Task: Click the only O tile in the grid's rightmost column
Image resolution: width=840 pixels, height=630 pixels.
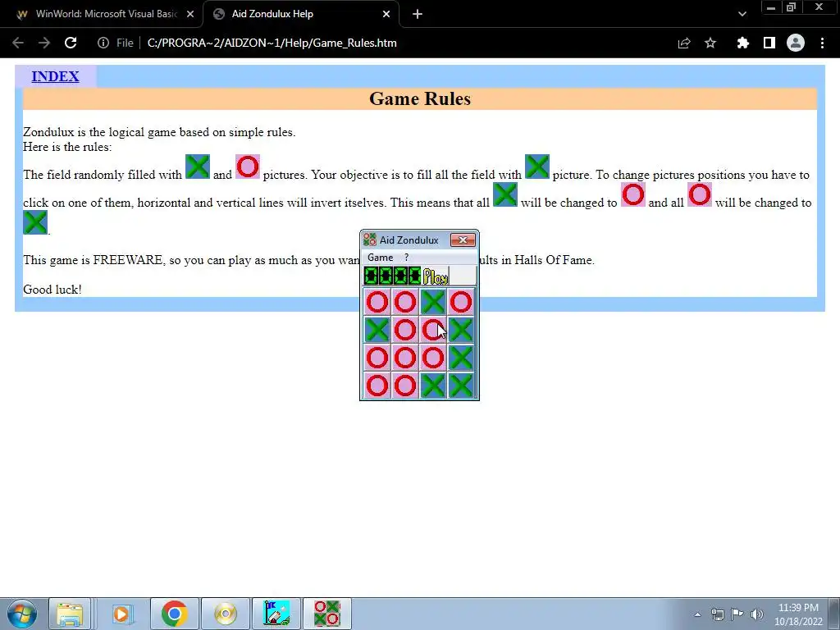Action: coord(461,302)
